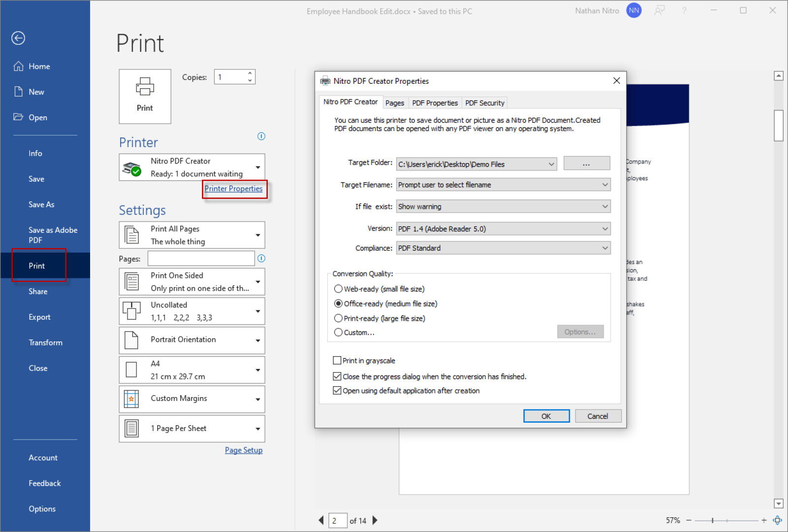Image resolution: width=788 pixels, height=532 pixels.
Task: Open the Pages tab in Nitro Properties
Action: [394, 102]
